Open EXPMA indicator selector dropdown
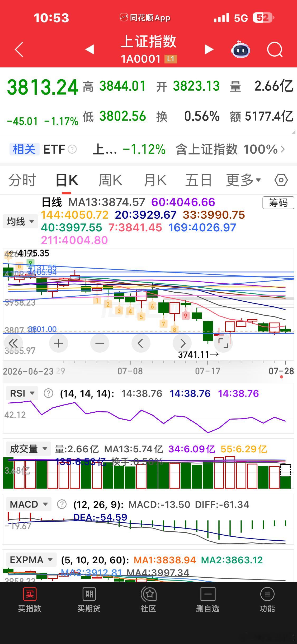297x644 pixels. [x=31, y=560]
